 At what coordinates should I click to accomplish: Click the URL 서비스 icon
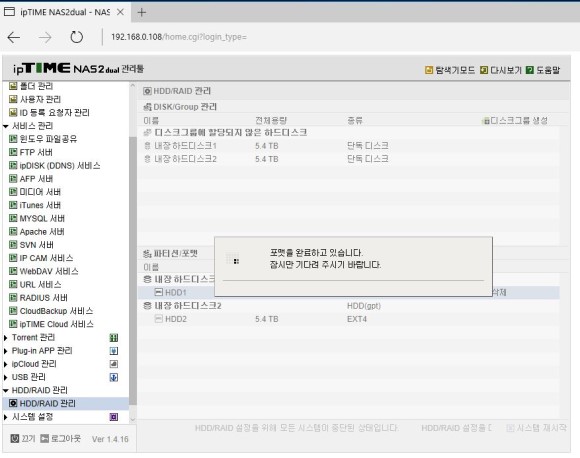click(x=13, y=284)
